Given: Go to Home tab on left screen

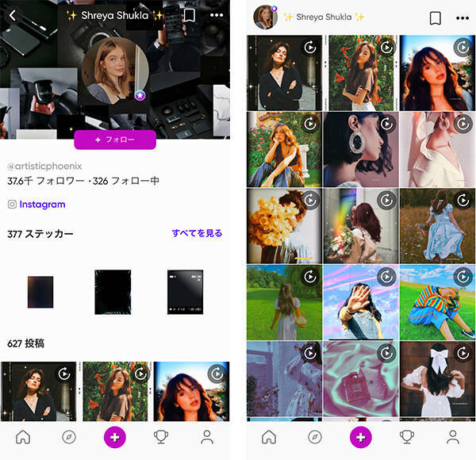Looking at the screenshot, I should point(23,437).
